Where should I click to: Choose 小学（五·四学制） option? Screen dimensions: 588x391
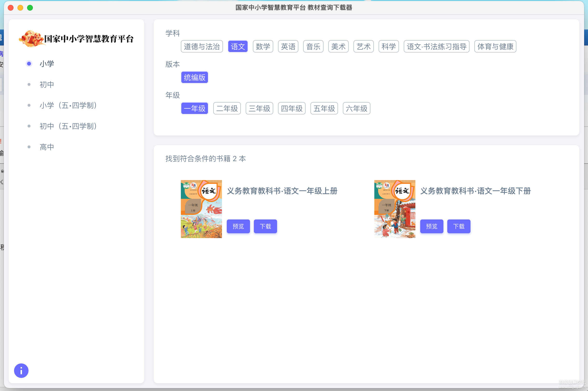pos(68,105)
